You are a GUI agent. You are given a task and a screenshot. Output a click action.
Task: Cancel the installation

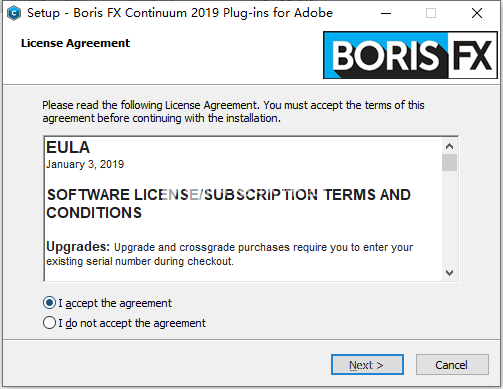[x=452, y=365]
